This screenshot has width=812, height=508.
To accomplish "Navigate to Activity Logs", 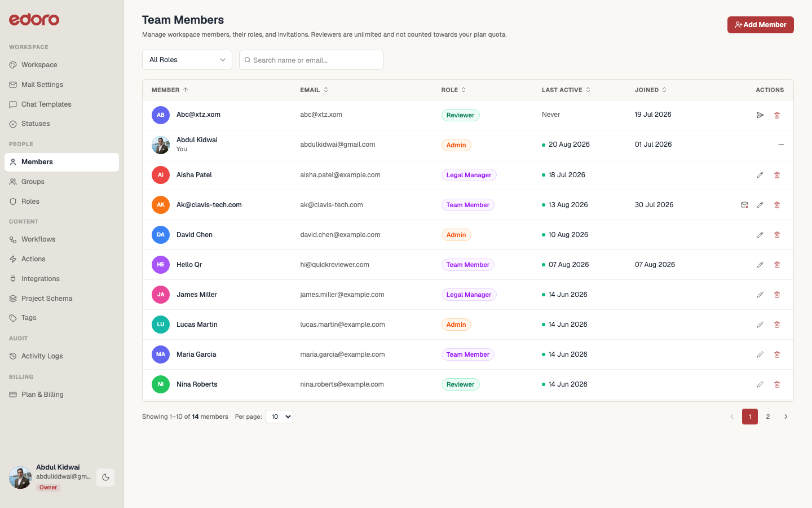I will tap(62, 356).
